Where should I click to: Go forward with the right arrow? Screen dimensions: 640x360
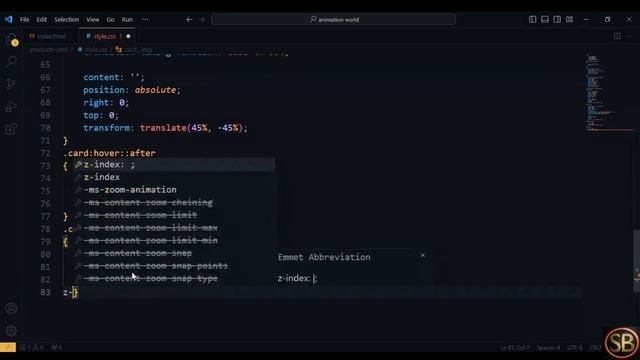pyautogui.click(x=202, y=19)
